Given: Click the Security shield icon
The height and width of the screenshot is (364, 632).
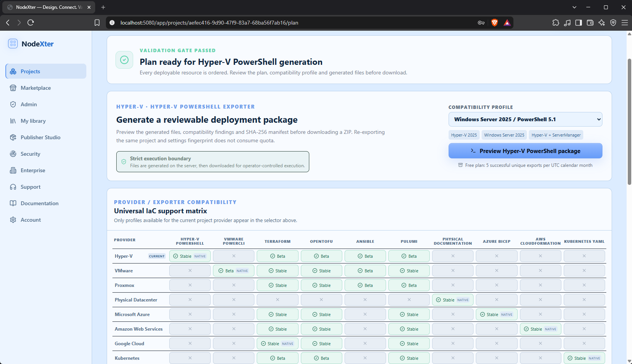Looking at the screenshot, I should point(13,154).
